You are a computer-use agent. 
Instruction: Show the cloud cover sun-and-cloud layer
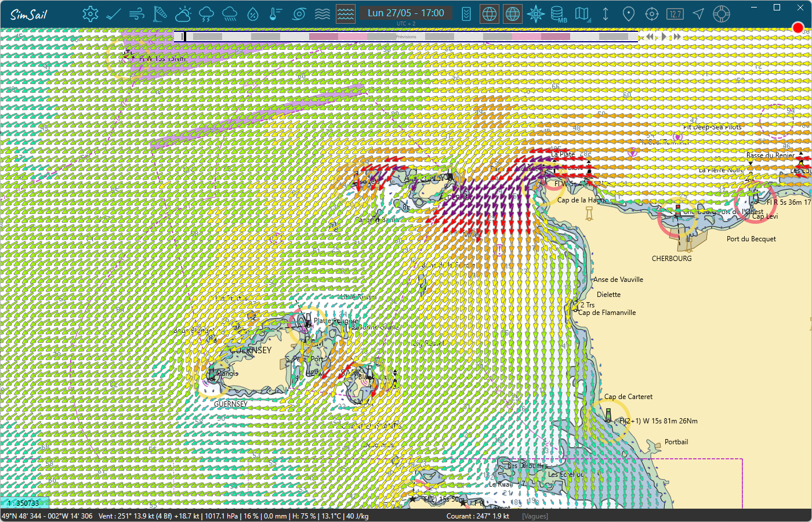(183, 14)
